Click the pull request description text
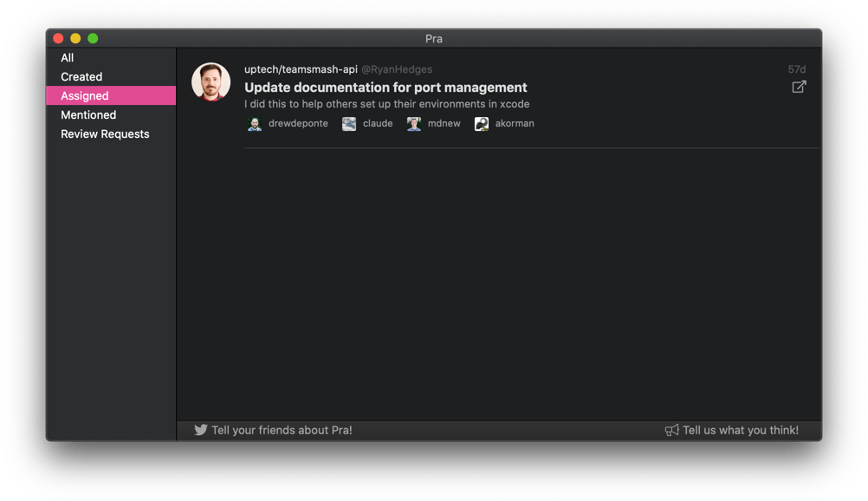Screen dimensions: 868x501 click(x=387, y=104)
